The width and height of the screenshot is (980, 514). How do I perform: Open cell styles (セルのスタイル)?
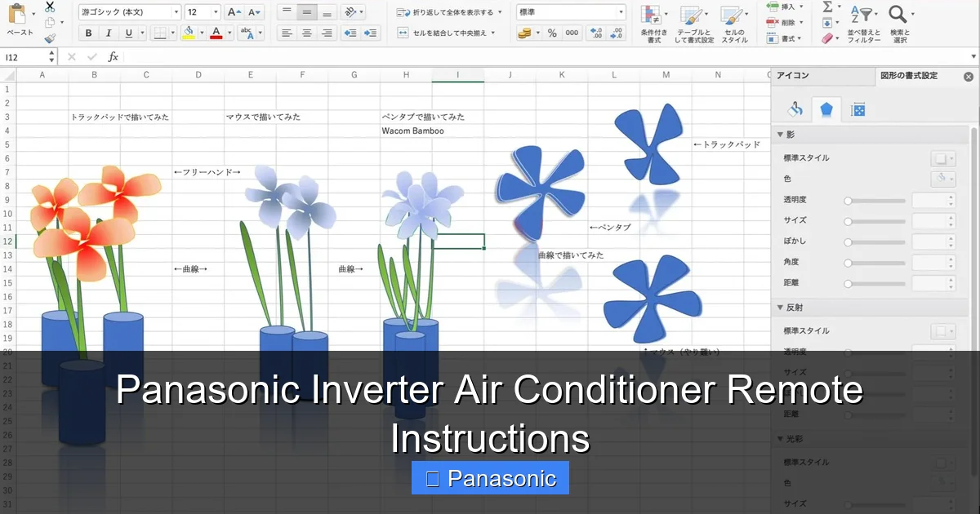(x=734, y=24)
